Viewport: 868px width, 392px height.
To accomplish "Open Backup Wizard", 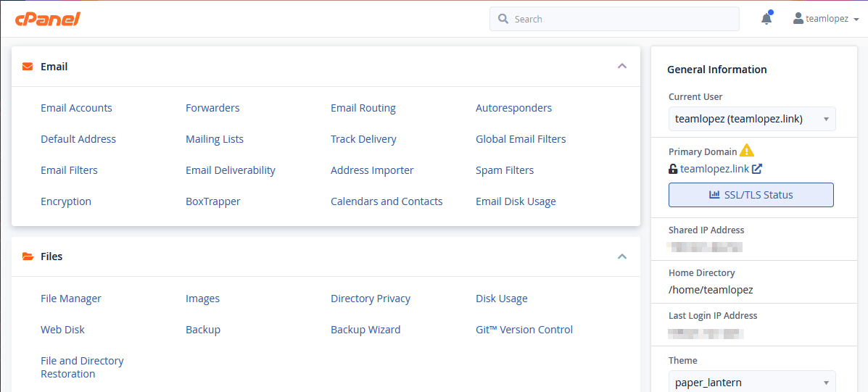I will pyautogui.click(x=365, y=330).
